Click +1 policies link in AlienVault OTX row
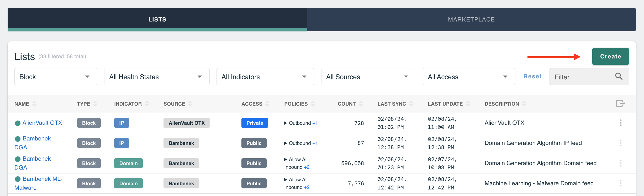The height and width of the screenshot is (196, 644). coord(315,123)
